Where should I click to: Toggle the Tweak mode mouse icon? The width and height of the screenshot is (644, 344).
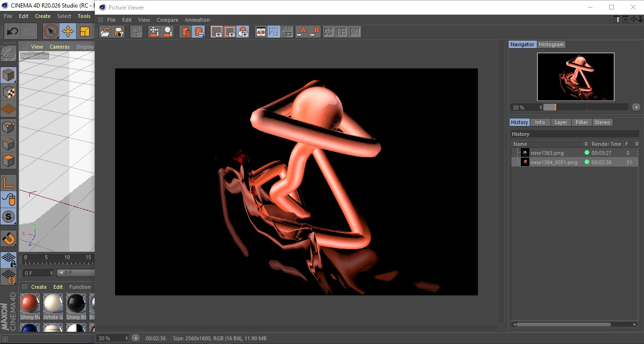click(8, 200)
